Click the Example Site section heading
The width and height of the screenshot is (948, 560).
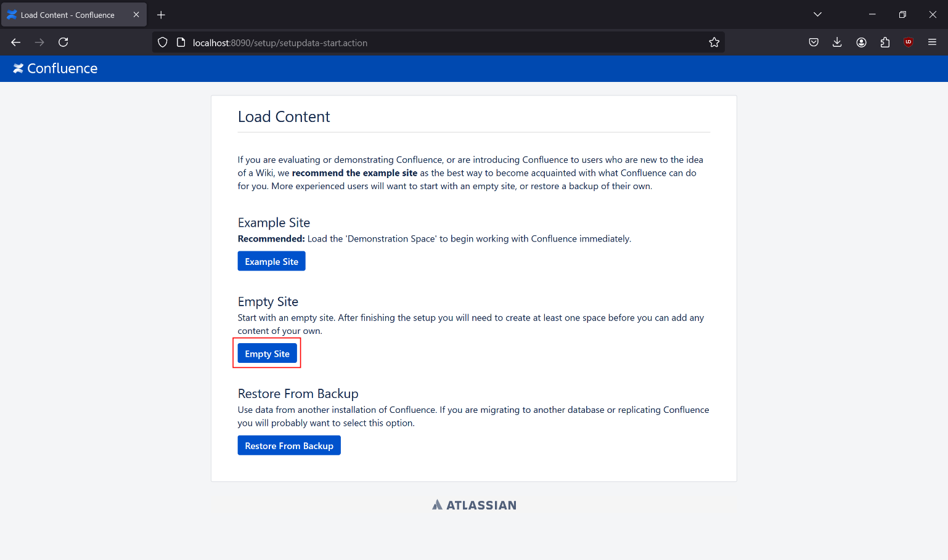point(274,222)
